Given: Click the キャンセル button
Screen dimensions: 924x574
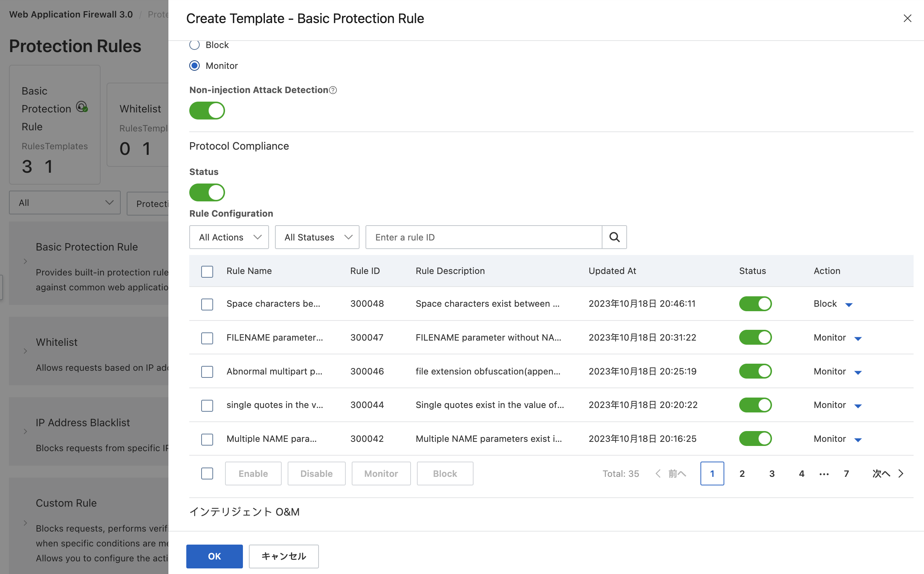Looking at the screenshot, I should coord(284,556).
